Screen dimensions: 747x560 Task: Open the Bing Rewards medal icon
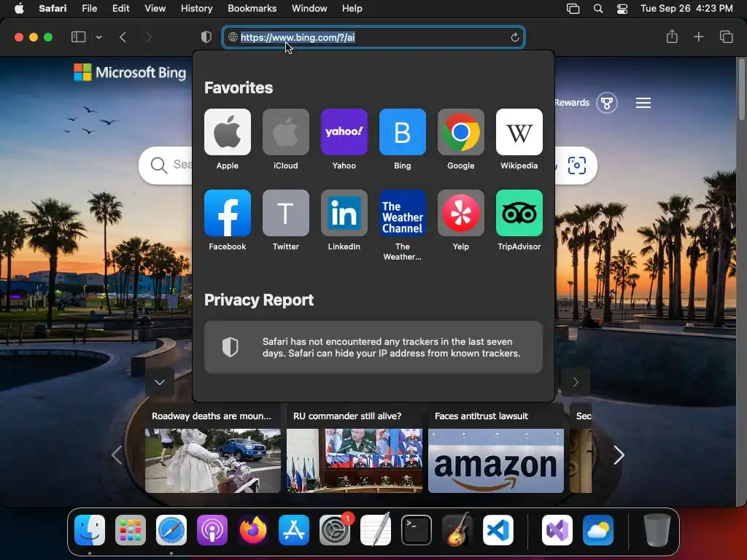[x=606, y=103]
